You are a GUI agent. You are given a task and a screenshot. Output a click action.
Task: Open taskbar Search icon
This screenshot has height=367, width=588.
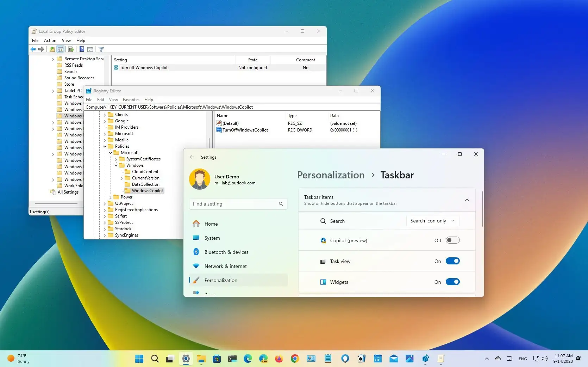pos(155,359)
